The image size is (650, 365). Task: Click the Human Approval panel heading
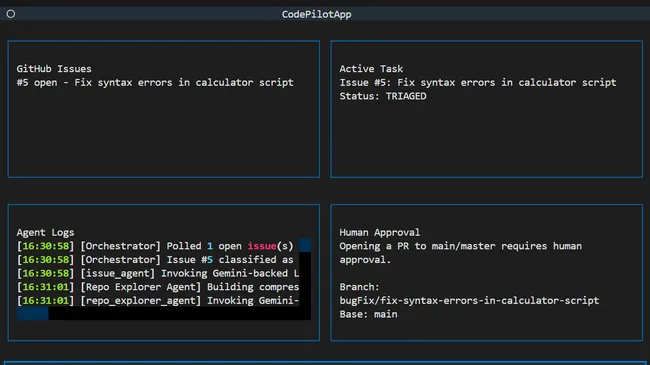[379, 232]
